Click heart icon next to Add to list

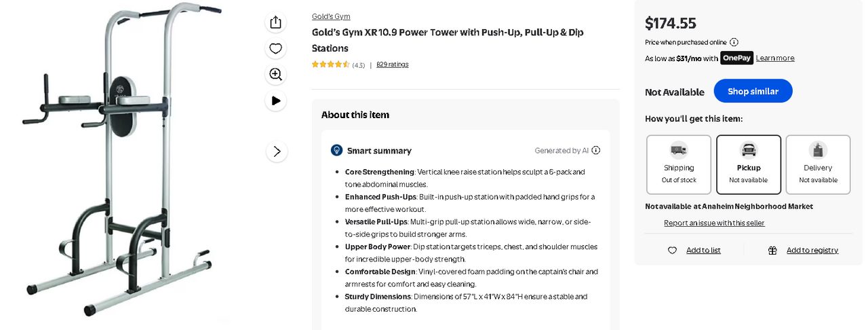click(x=672, y=251)
